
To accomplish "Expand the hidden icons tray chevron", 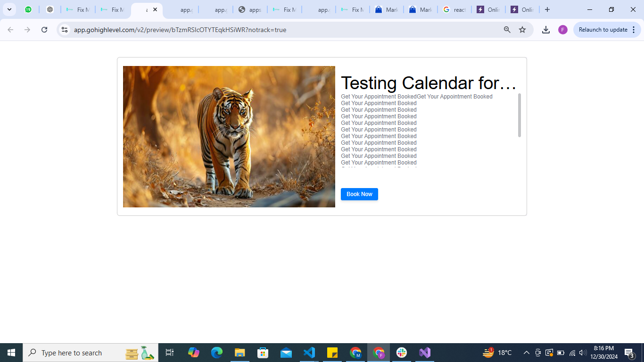I will pos(526,352).
